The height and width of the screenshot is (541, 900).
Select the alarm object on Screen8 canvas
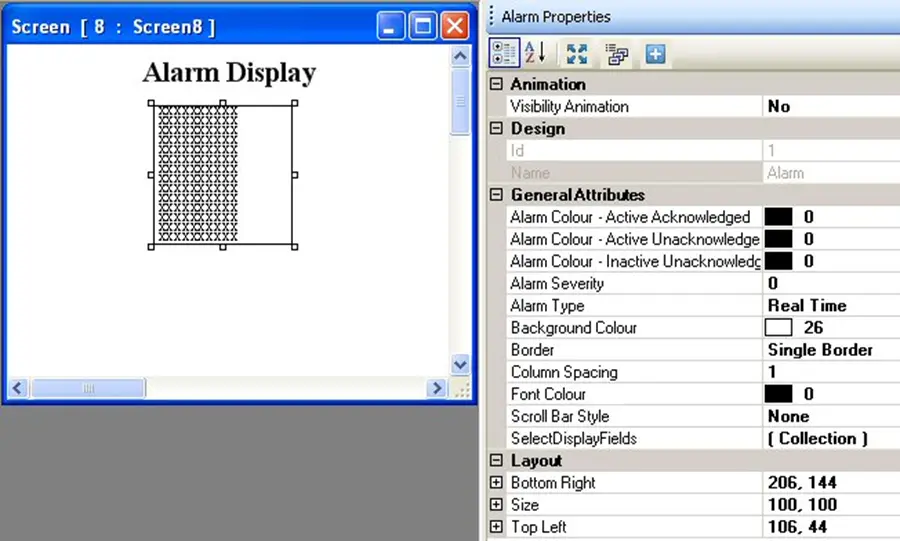point(223,175)
